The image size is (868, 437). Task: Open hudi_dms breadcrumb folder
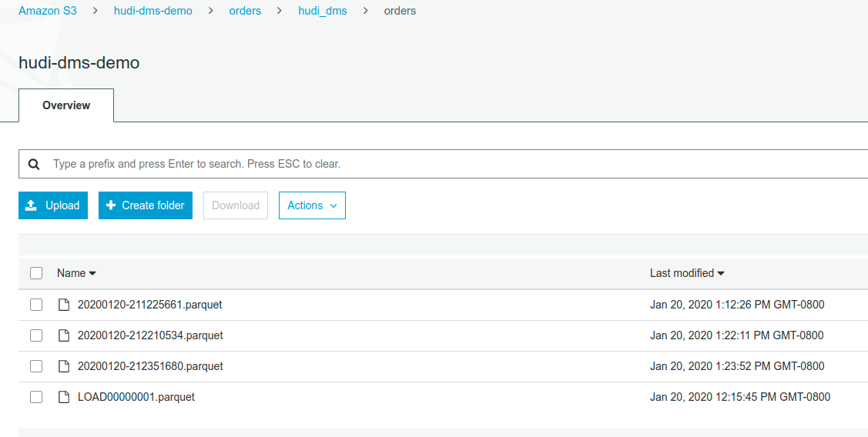coord(322,11)
